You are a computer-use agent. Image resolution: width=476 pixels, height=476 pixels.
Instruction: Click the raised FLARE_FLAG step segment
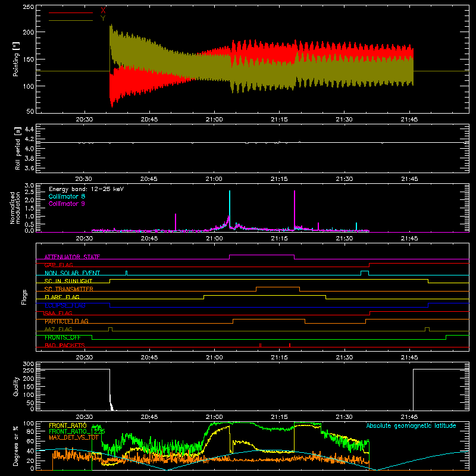265,295
